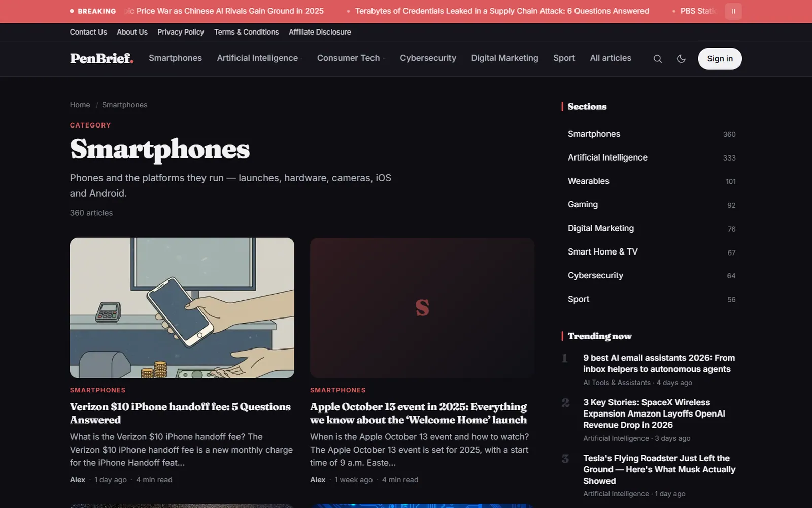Open Digital Marketing in the top navigation
This screenshot has height=508, width=812.
[x=504, y=58]
